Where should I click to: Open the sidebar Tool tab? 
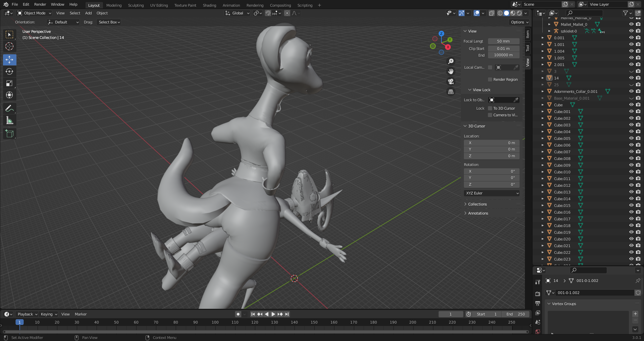click(x=528, y=48)
